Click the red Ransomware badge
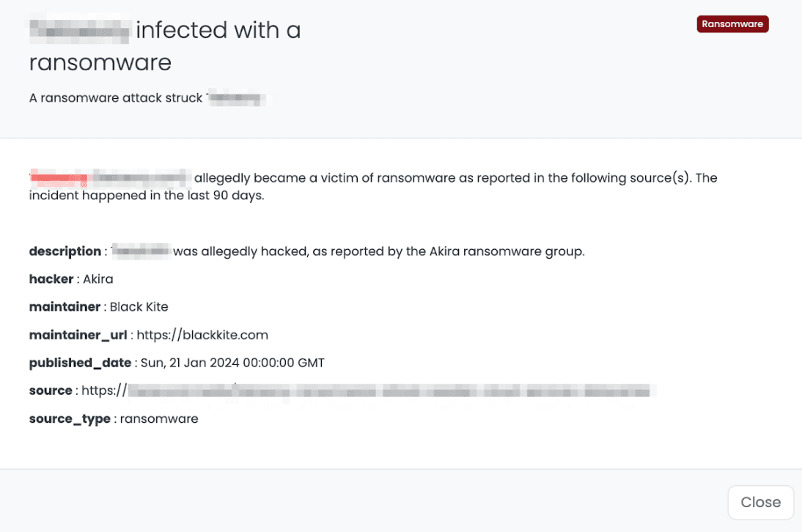 pos(732,24)
